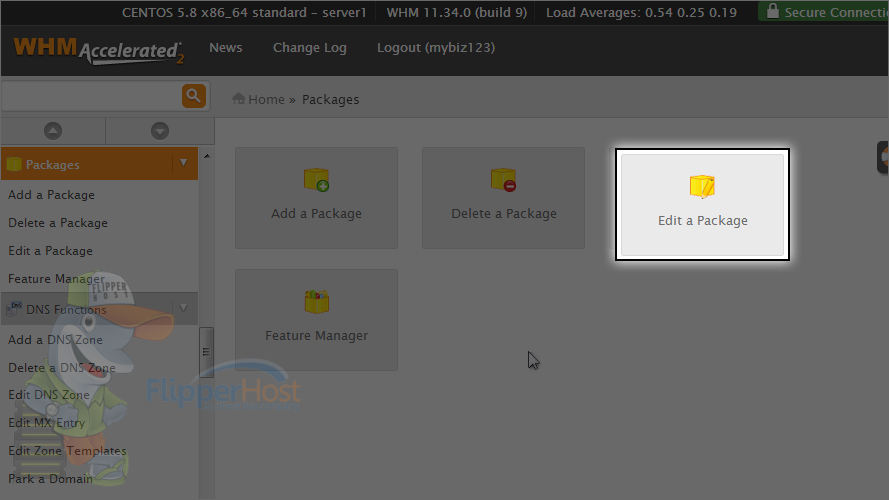Collapse the DNS Functions section arrow
889x500 pixels.
coord(184,308)
